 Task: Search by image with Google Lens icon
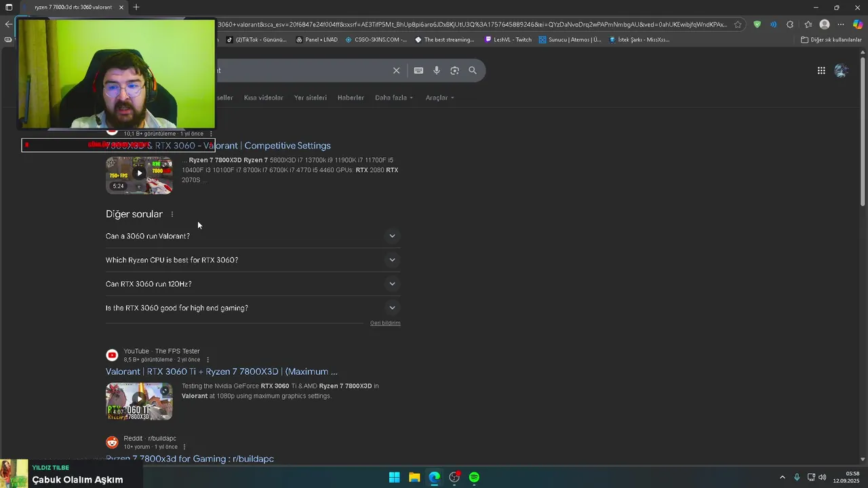pos(454,70)
